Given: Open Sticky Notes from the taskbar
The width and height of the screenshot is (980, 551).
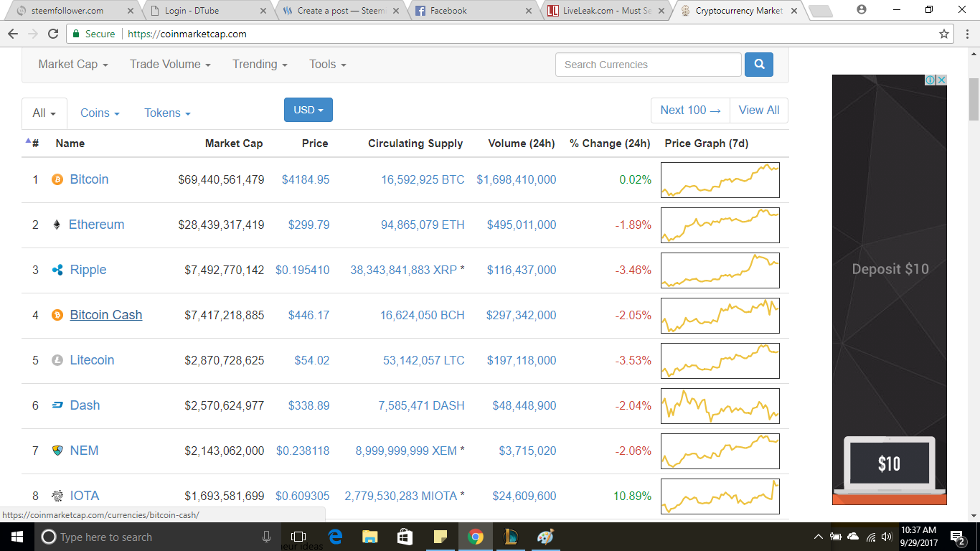Looking at the screenshot, I should click(x=440, y=537).
